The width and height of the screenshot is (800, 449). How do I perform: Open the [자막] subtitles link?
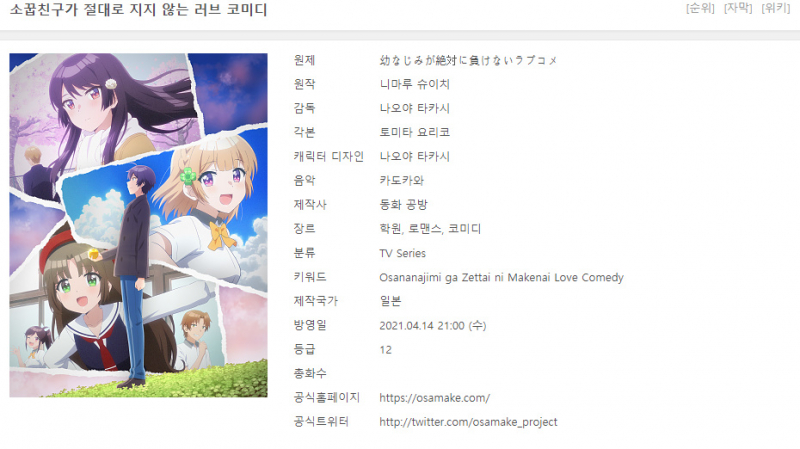(738, 8)
